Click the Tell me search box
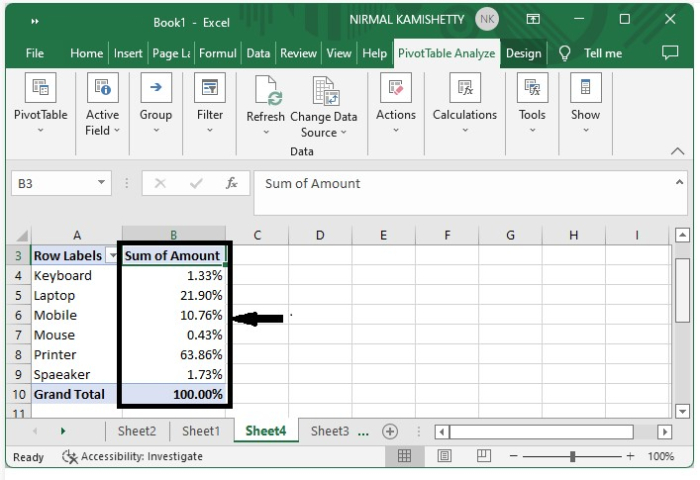Screen dimensions: 700x480 [x=603, y=54]
